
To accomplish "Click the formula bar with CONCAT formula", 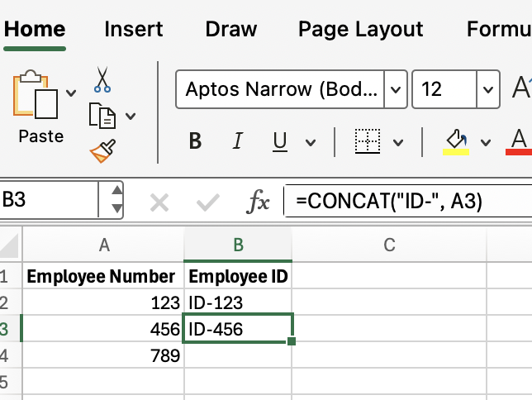I will click(x=408, y=201).
